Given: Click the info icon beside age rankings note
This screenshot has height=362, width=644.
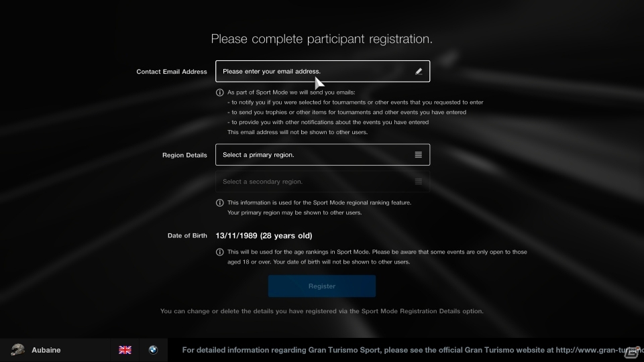Looking at the screenshot, I should 220,252.
